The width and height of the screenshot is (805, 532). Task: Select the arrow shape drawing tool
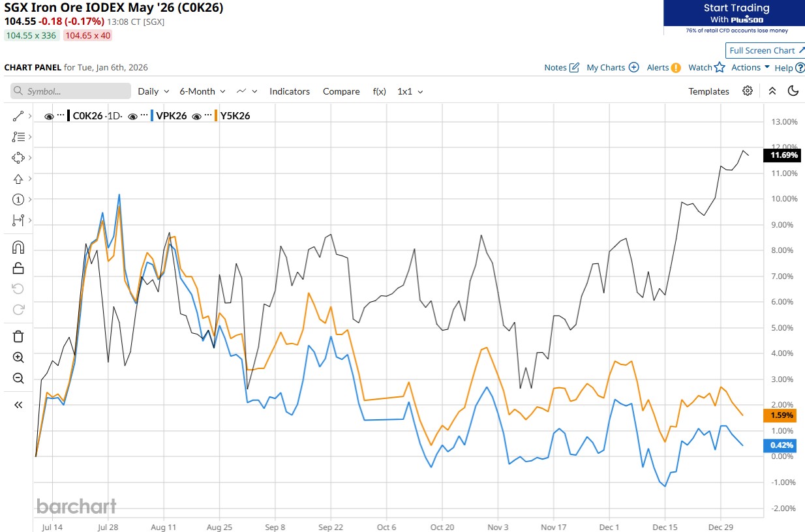pos(18,179)
